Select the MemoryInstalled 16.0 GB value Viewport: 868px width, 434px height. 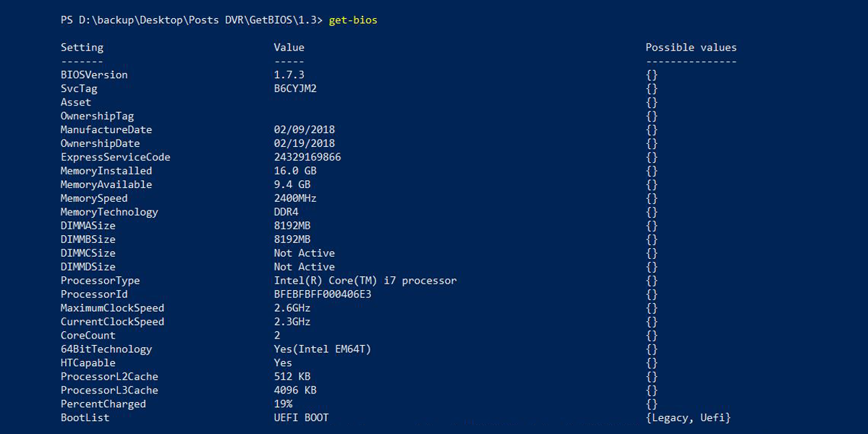pyautogui.click(x=295, y=171)
